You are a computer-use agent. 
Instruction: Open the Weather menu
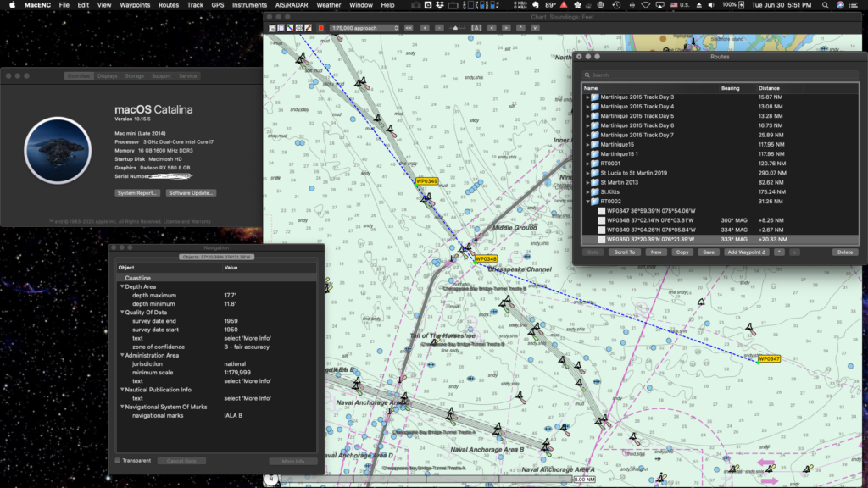pos(328,5)
